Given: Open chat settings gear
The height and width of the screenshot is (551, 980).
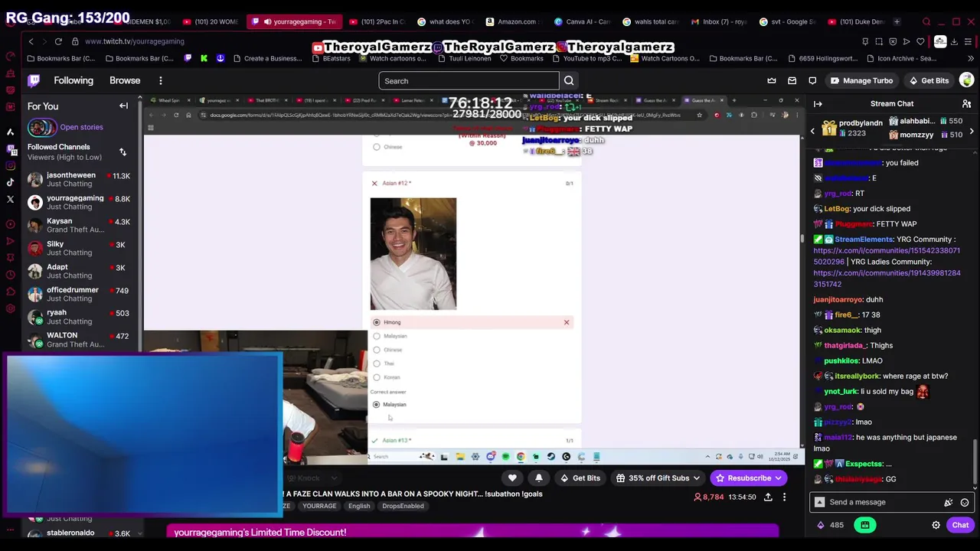Looking at the screenshot, I should 936,525.
